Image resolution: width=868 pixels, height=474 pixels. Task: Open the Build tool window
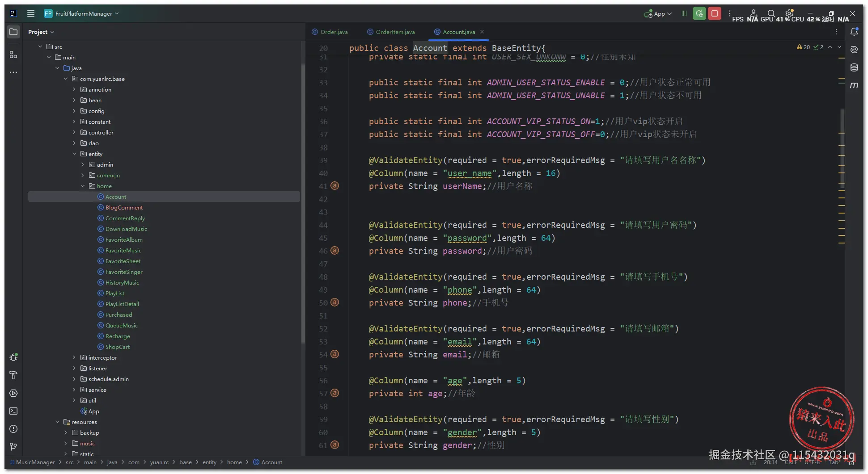13,375
